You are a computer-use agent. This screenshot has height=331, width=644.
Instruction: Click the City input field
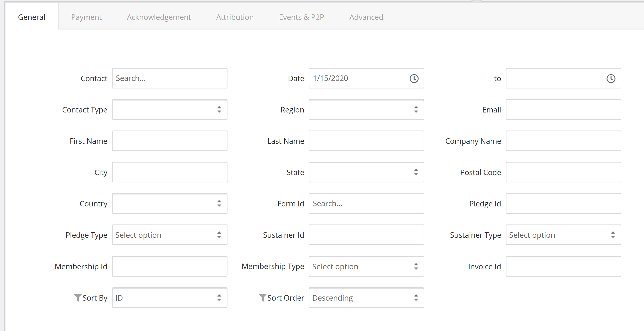(x=170, y=172)
